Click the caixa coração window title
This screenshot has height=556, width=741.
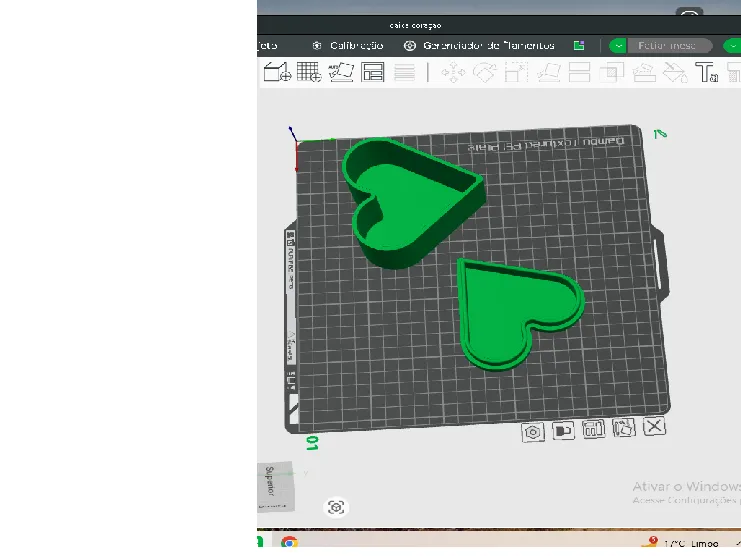pos(415,26)
